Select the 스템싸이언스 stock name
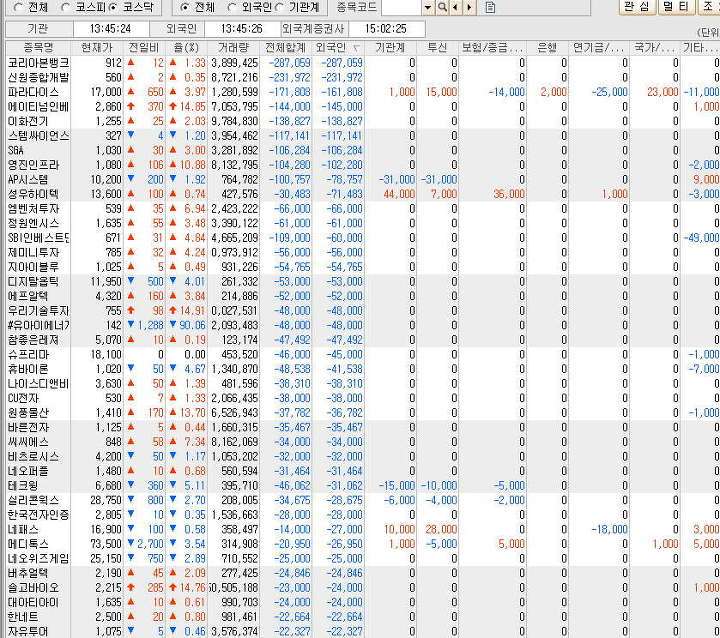720x638 pixels. [38, 136]
